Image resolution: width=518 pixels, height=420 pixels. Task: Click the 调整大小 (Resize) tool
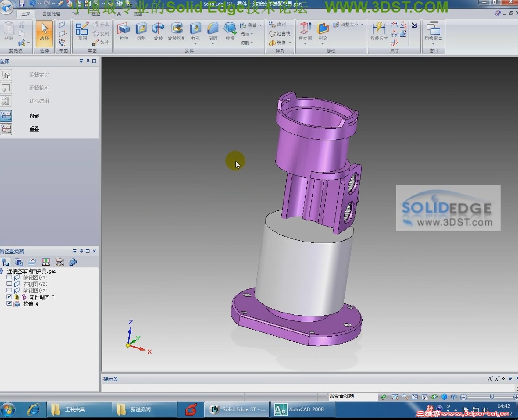coord(346,25)
